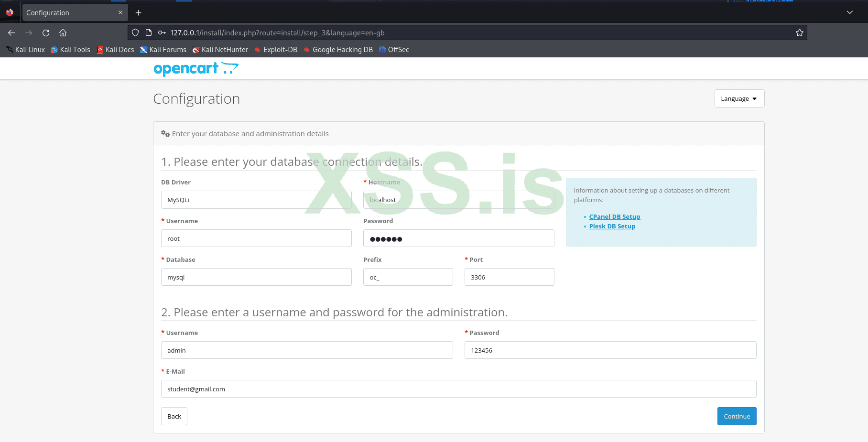List all tabs with the chevron
The width and height of the screenshot is (868, 442).
pyautogui.click(x=850, y=12)
